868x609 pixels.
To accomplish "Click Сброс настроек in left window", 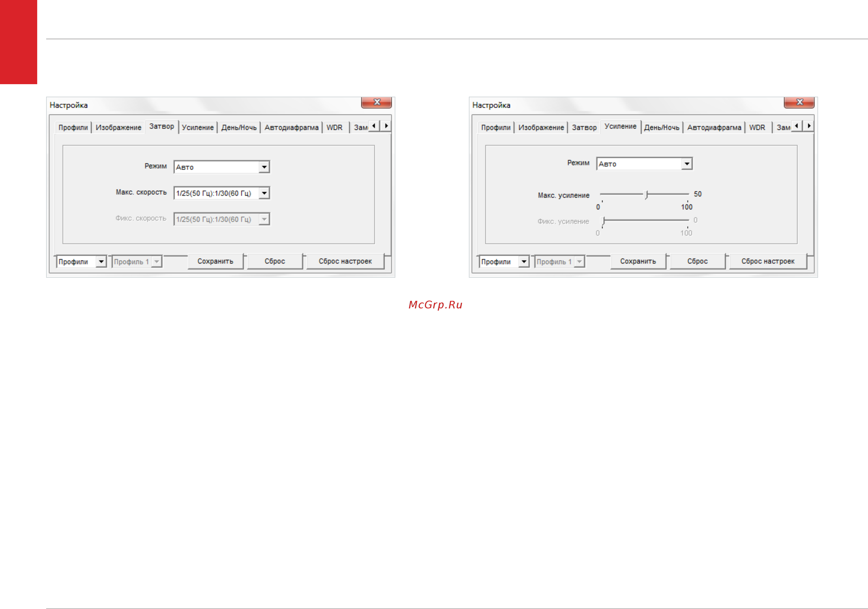I will click(345, 261).
